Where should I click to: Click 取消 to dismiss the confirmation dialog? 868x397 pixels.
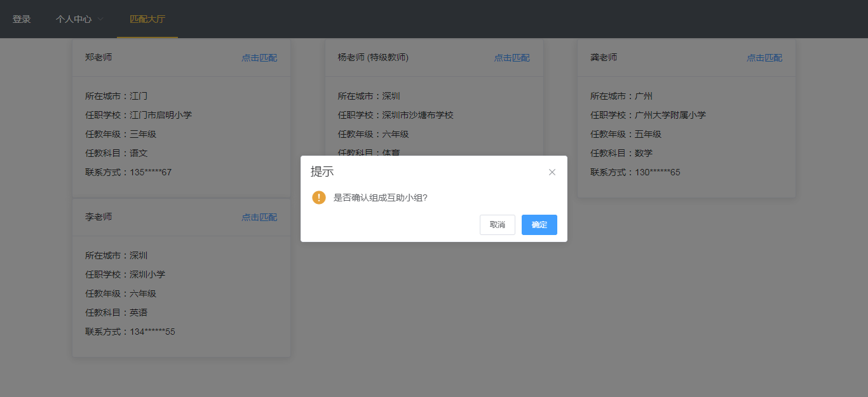(497, 224)
